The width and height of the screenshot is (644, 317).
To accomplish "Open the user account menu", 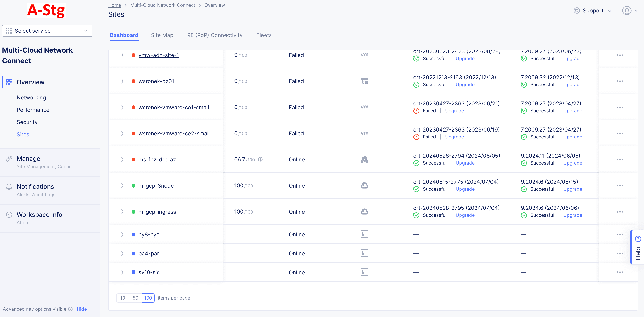I will point(630,11).
